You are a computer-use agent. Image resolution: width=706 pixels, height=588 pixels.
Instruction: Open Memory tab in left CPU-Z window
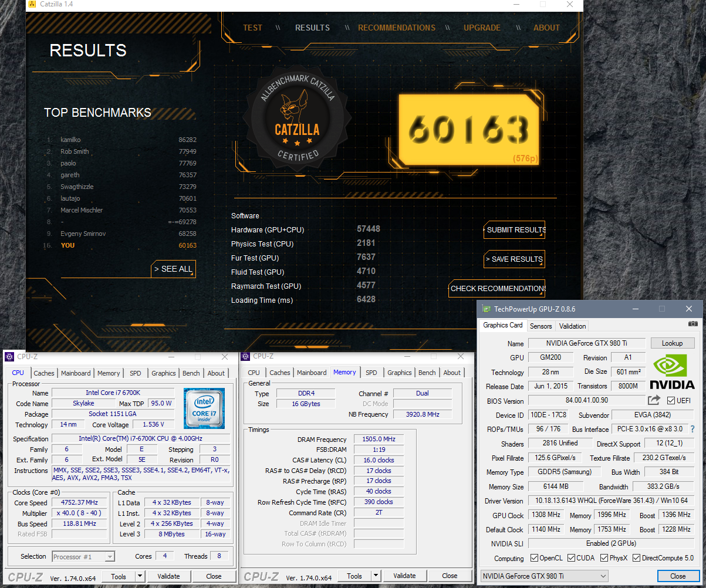tap(109, 373)
